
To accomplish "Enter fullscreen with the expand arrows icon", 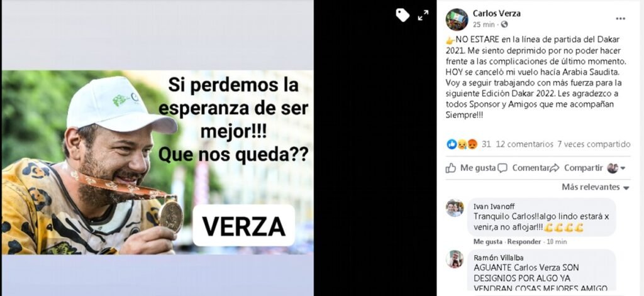I will coord(423,16).
